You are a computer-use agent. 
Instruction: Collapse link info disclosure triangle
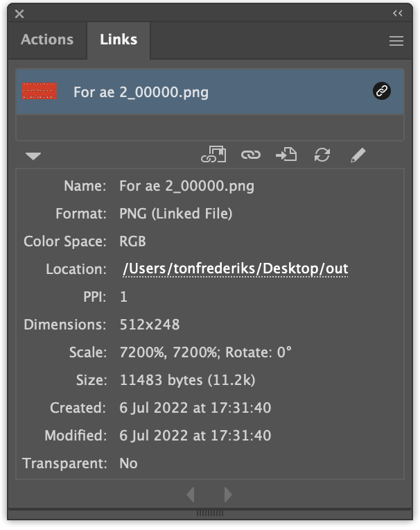tap(33, 155)
